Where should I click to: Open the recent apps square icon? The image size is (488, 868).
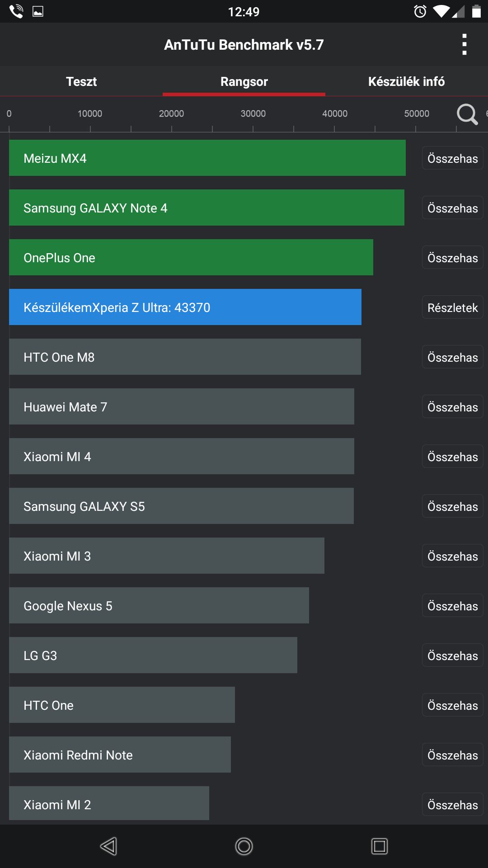380,846
